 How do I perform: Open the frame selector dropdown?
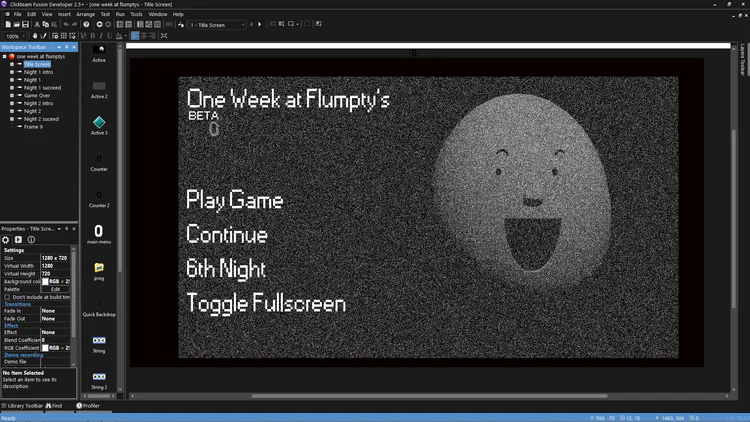(x=243, y=25)
